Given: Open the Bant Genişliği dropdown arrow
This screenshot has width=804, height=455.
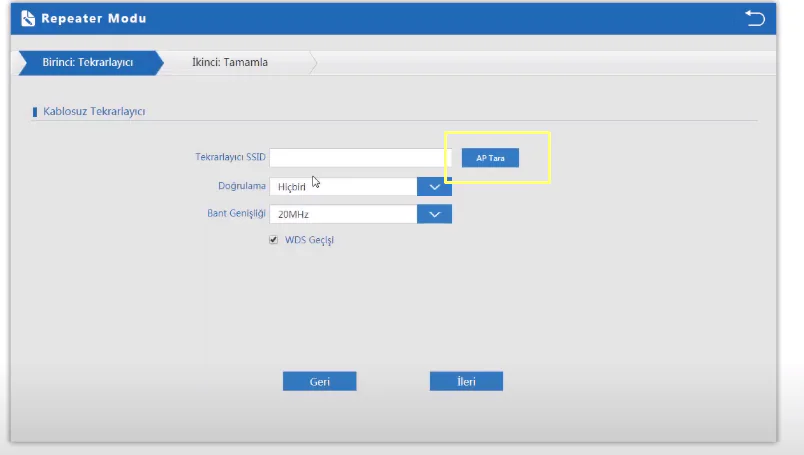Looking at the screenshot, I should click(434, 214).
